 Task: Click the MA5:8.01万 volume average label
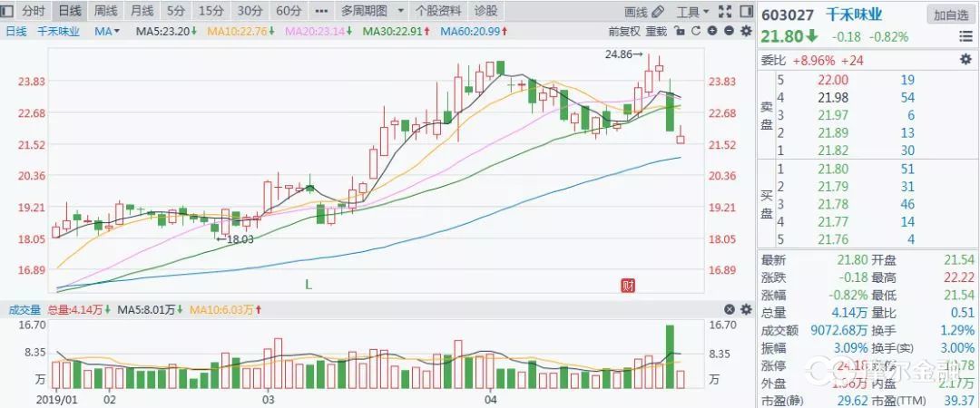point(150,309)
